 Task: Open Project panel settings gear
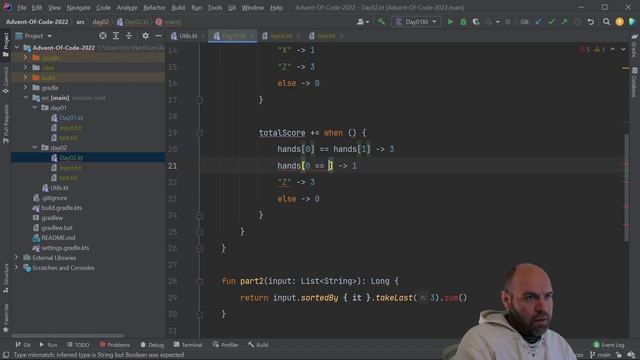pos(145,36)
